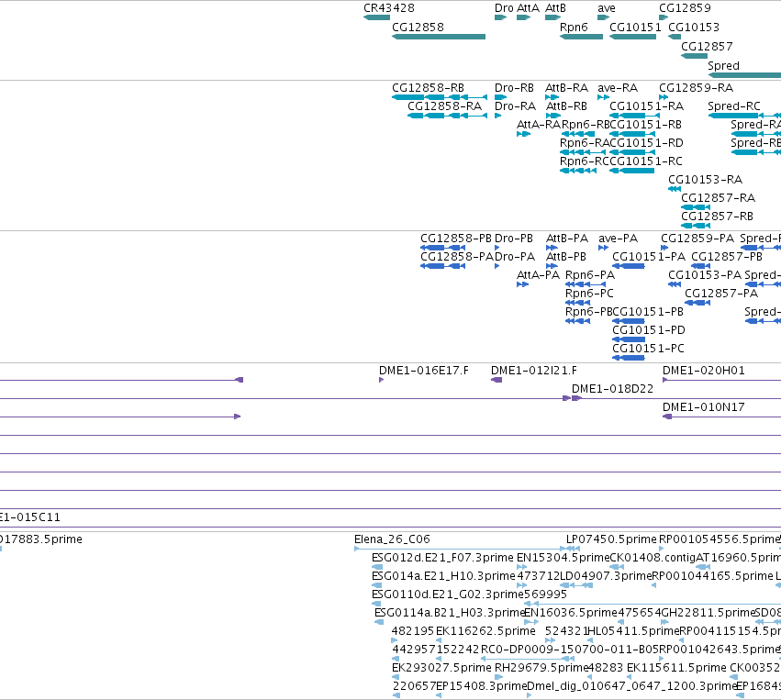This screenshot has height=700, width=781.
Task: Click the CG12858 gene bar
Action: coord(439,37)
